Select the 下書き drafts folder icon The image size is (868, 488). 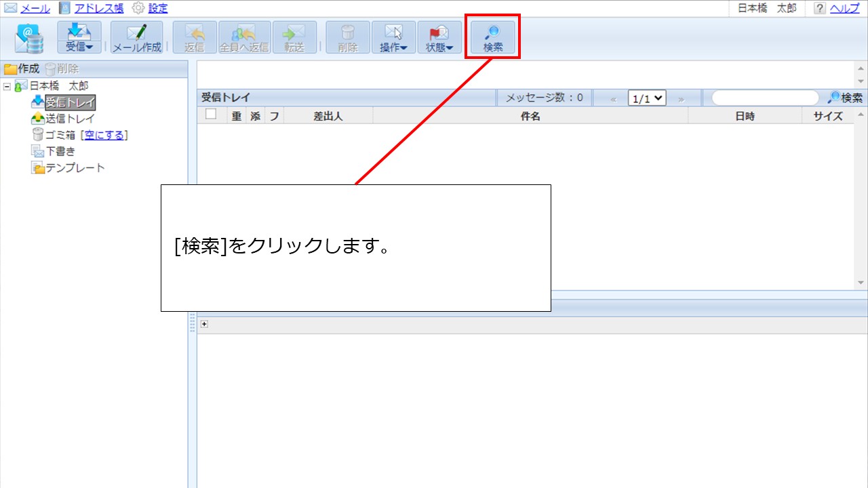pos(39,151)
